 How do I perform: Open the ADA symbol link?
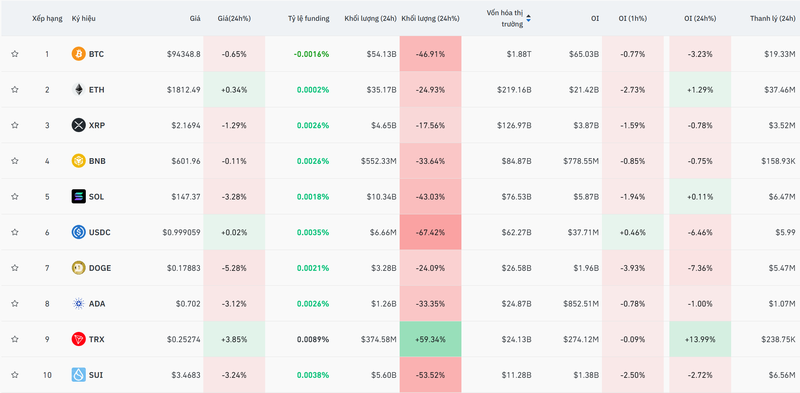(x=96, y=304)
